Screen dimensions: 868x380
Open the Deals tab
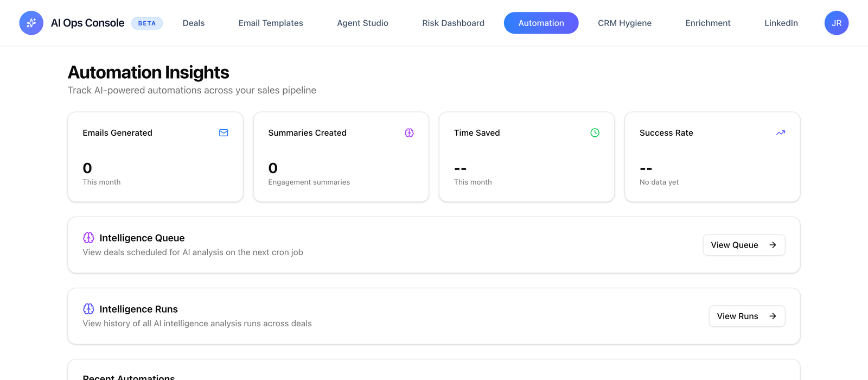point(194,23)
